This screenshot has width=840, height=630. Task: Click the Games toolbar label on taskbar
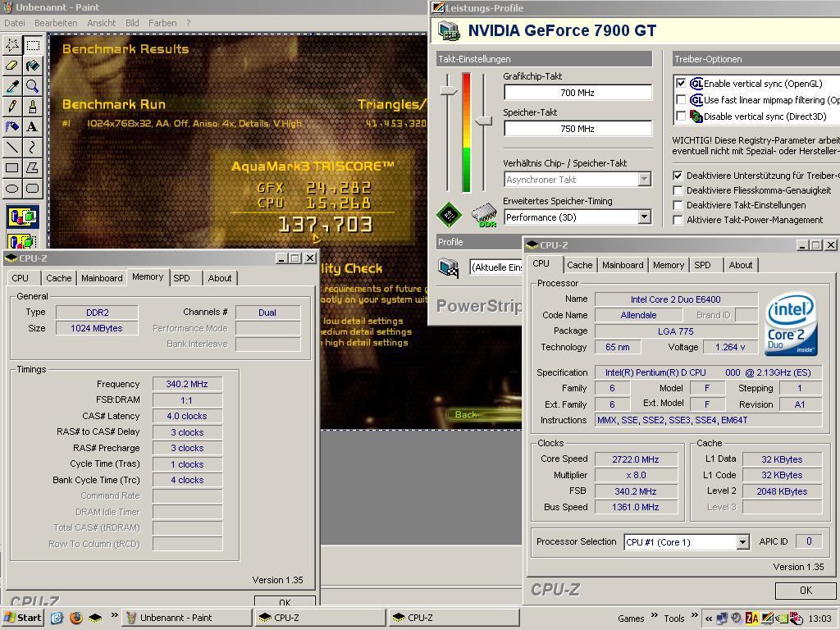pos(631,619)
